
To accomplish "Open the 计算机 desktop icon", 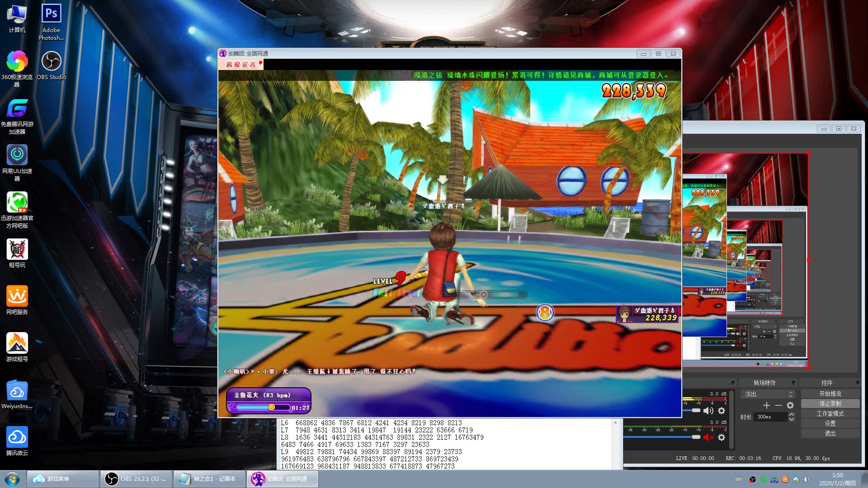I will tap(17, 19).
